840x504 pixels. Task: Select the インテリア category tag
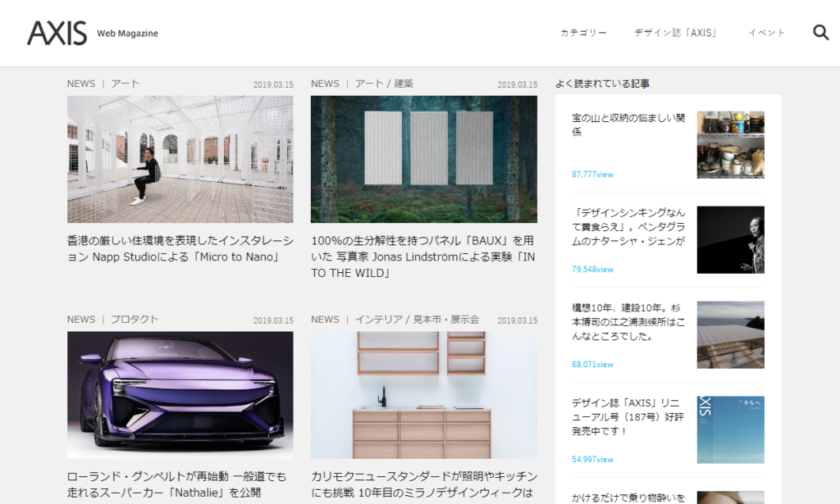tap(379, 320)
